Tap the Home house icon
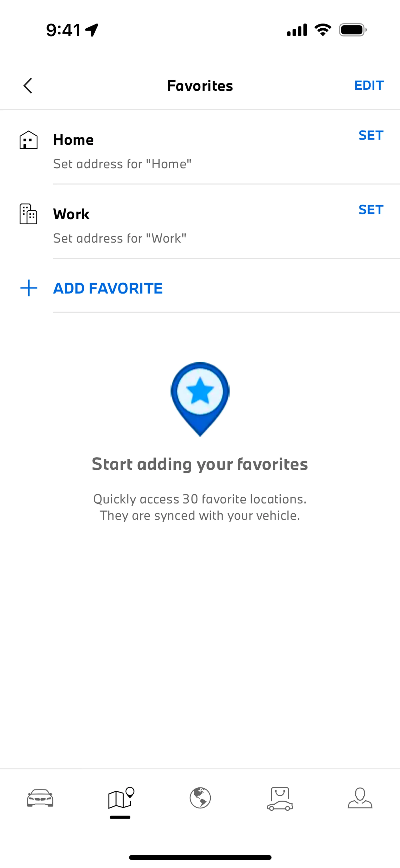Screen dimensions: 400x868 (x=28, y=140)
